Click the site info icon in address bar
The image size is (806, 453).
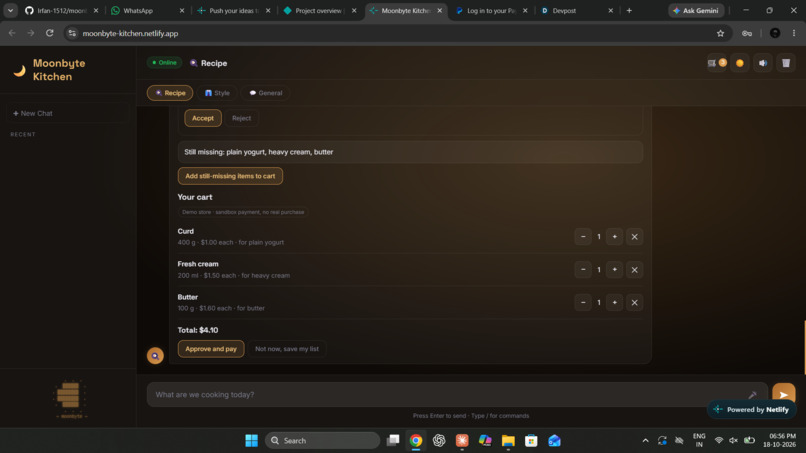tap(72, 33)
